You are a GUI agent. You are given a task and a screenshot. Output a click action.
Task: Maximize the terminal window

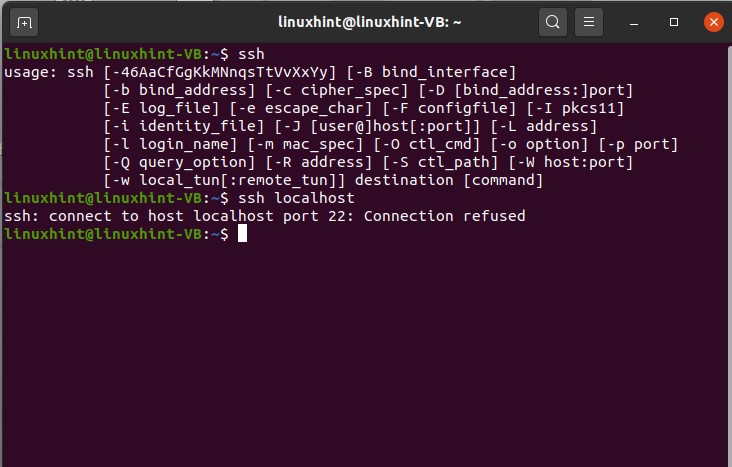point(674,21)
